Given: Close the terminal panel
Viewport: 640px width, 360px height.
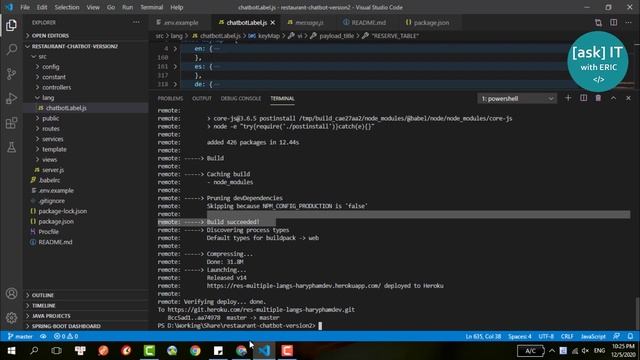Looking at the screenshot, I should [628, 98].
